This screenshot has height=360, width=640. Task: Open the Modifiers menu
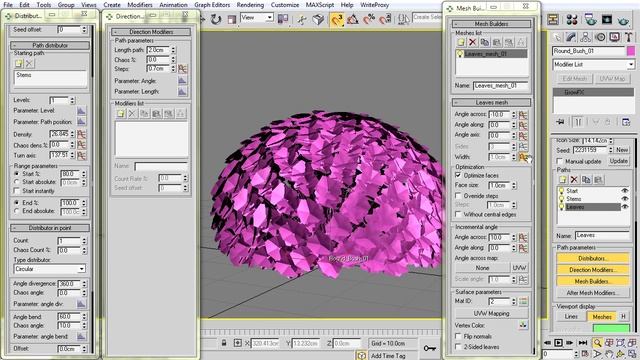coord(140,5)
